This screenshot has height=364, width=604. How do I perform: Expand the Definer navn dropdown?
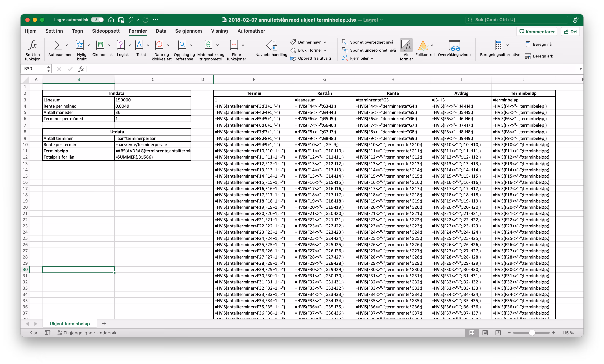tap(325, 42)
